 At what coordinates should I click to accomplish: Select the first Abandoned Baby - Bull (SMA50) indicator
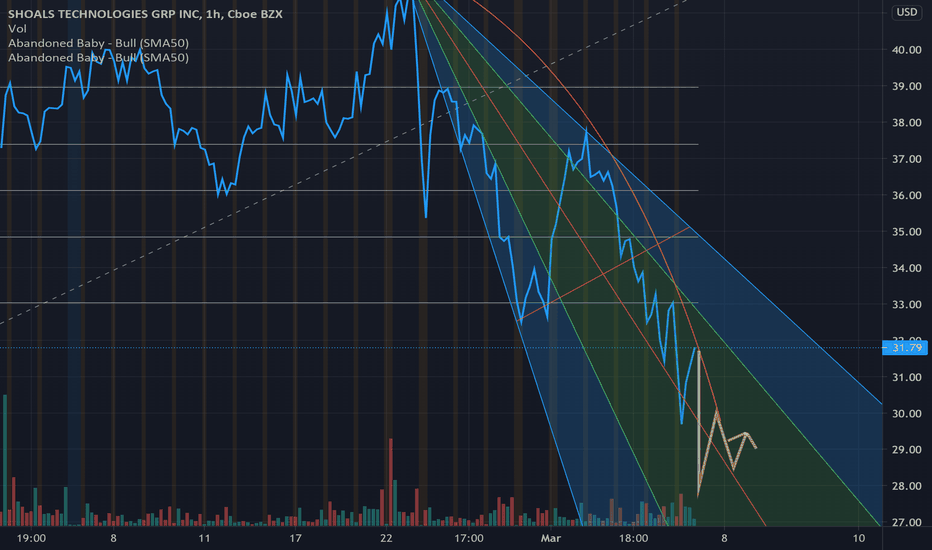tap(98, 43)
